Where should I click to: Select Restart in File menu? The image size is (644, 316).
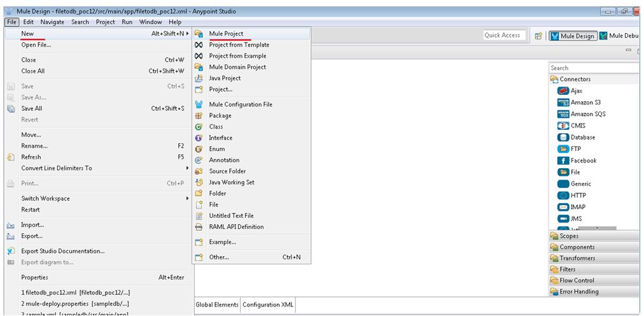coord(99,210)
